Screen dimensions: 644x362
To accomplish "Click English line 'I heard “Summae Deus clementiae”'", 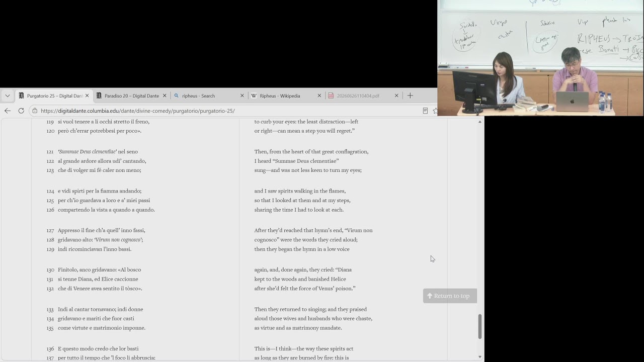I will point(296,161).
